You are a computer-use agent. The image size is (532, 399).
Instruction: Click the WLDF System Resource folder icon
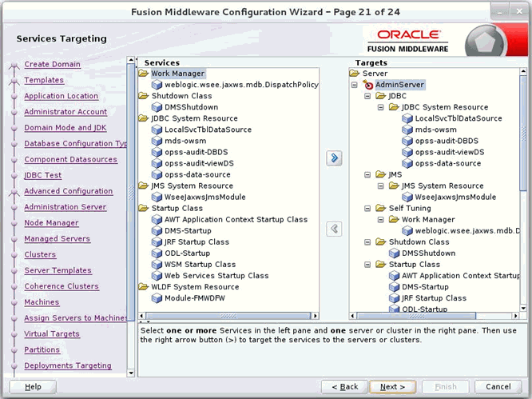(x=144, y=287)
